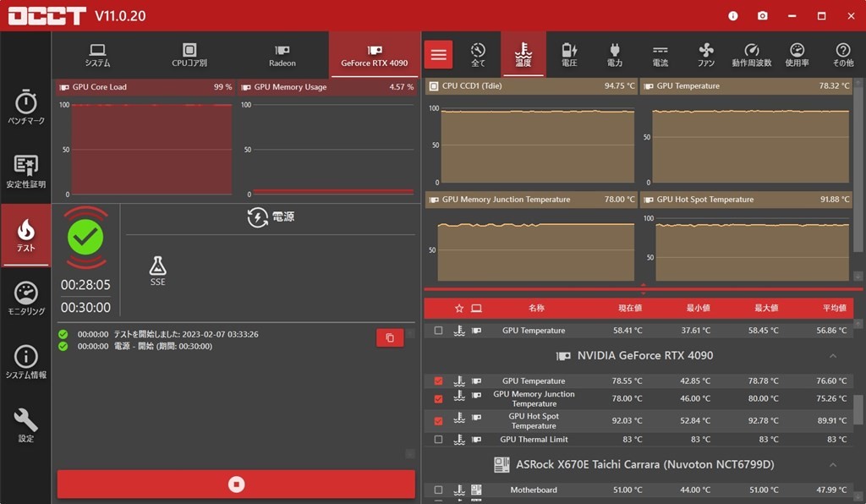
Task: Open the モニタリング monitoring section
Action: pos(26,299)
